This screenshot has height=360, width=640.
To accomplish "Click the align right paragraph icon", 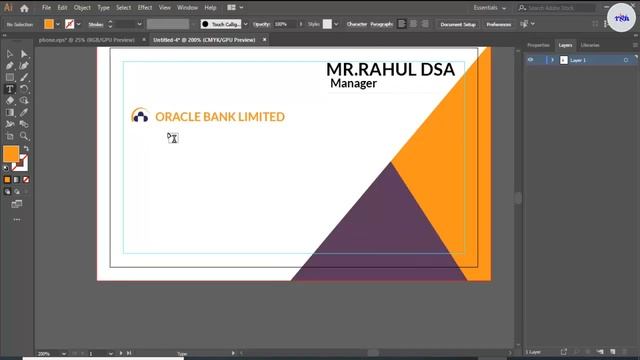I will tap(425, 24).
